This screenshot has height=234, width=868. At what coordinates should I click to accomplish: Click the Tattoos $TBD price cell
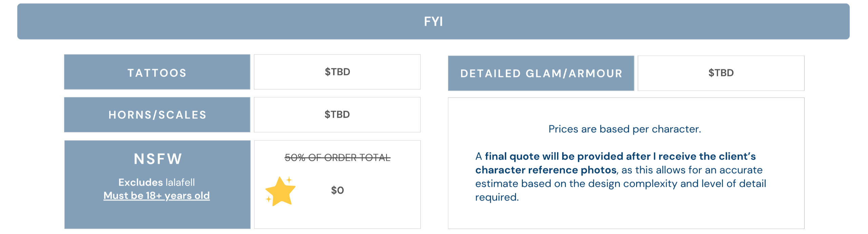(337, 72)
